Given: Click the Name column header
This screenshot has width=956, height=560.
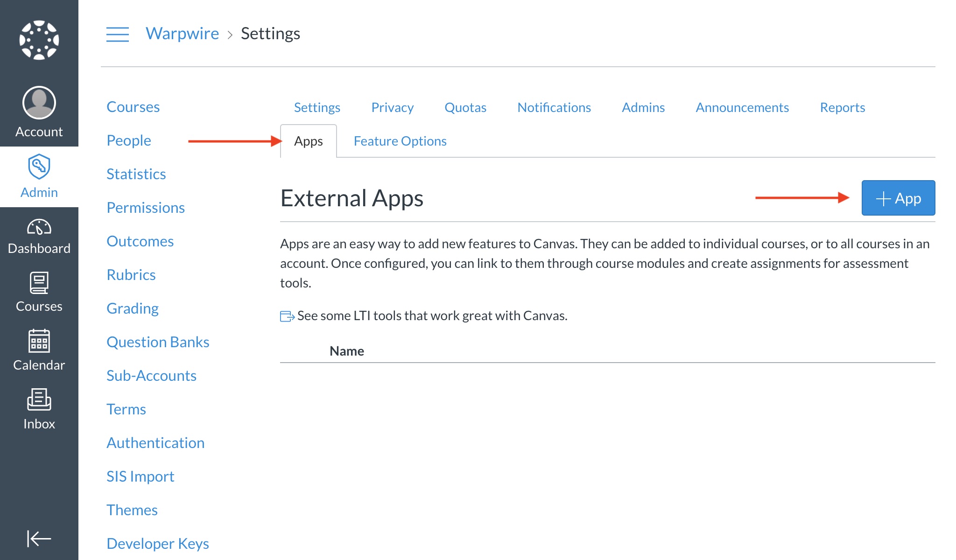Looking at the screenshot, I should tap(347, 351).
